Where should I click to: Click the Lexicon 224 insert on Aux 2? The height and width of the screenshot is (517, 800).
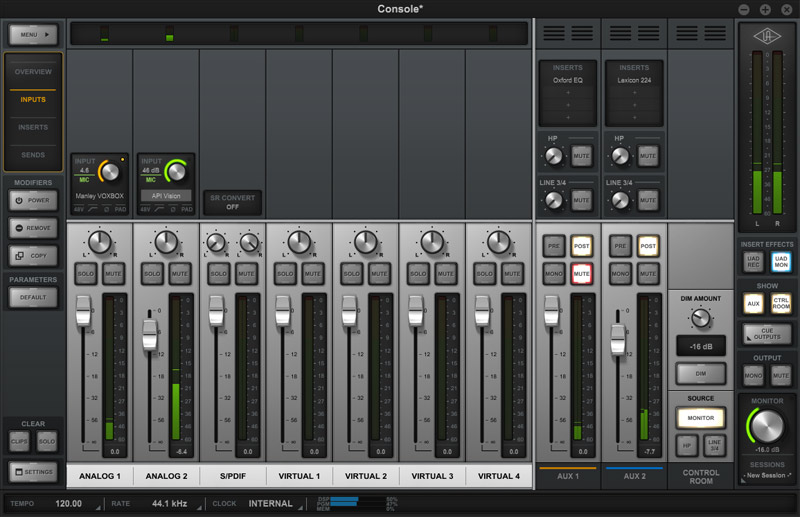point(634,80)
